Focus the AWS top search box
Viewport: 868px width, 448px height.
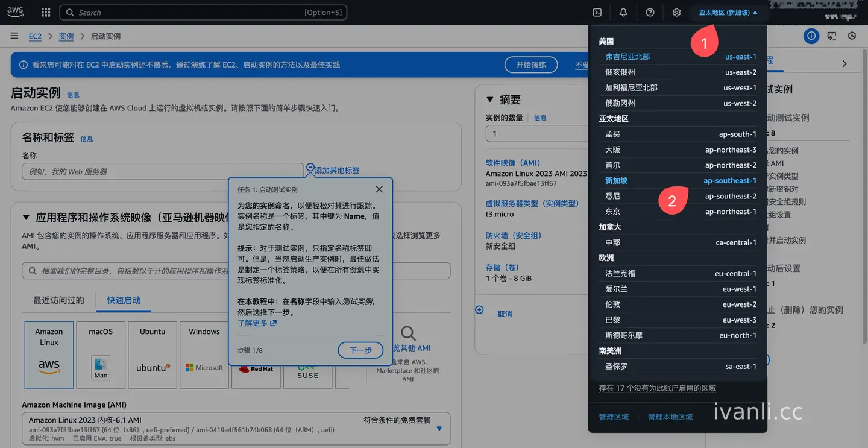point(203,13)
